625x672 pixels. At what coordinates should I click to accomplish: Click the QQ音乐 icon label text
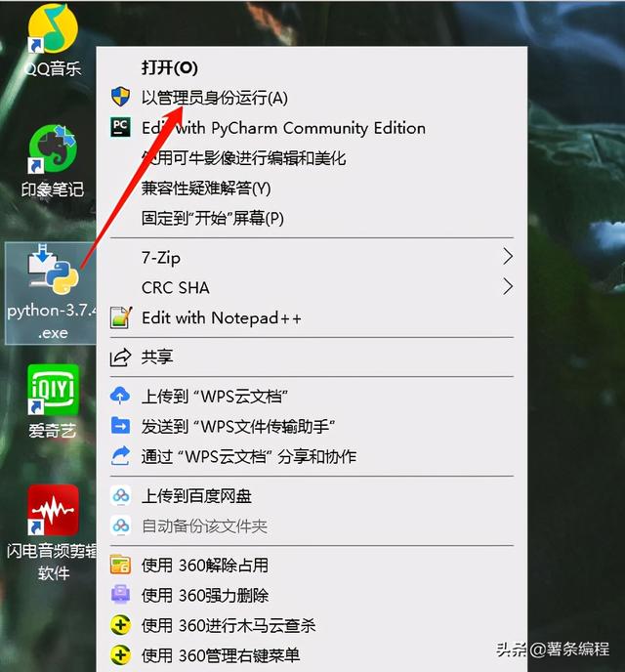pyautogui.click(x=53, y=68)
